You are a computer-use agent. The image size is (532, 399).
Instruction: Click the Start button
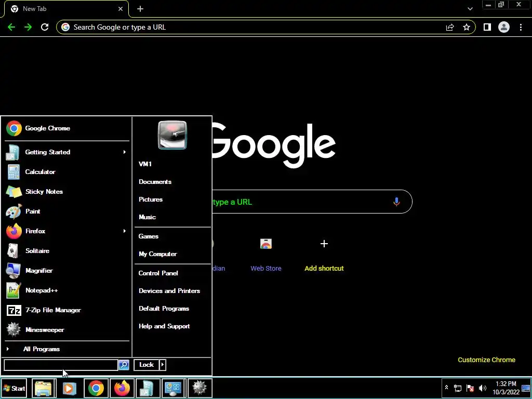pos(14,388)
